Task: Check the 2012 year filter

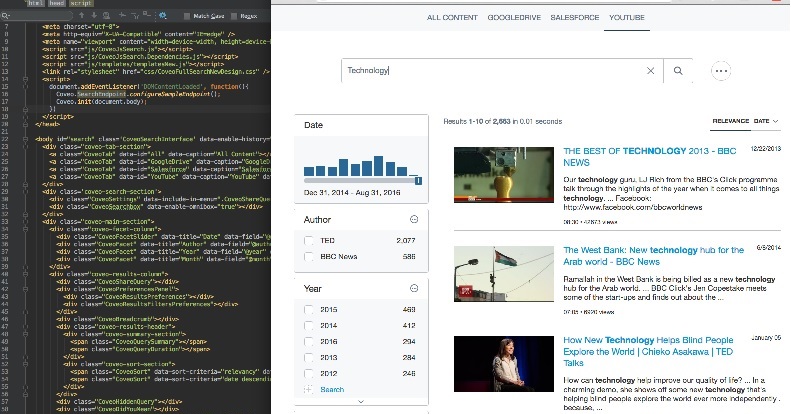Action: point(309,374)
